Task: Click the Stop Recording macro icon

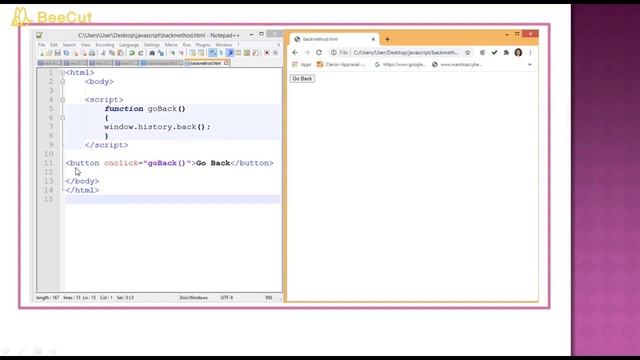Action: (276, 53)
